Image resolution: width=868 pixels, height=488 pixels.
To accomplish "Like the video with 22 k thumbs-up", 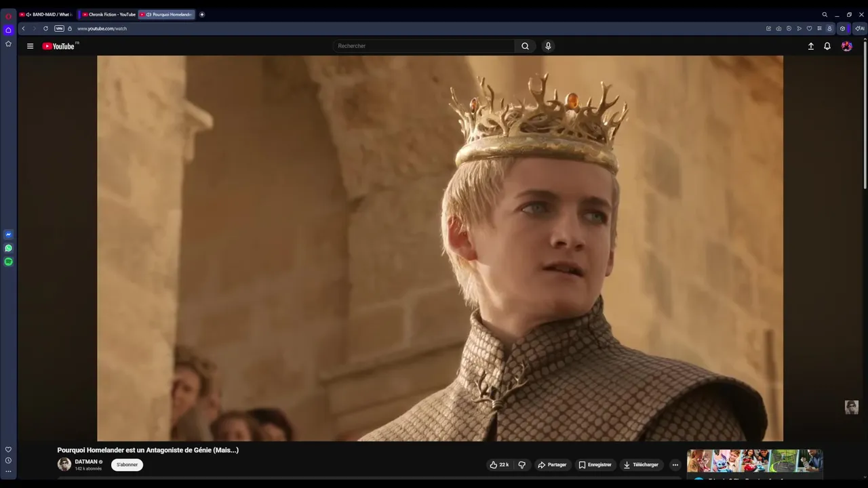I will (x=500, y=465).
